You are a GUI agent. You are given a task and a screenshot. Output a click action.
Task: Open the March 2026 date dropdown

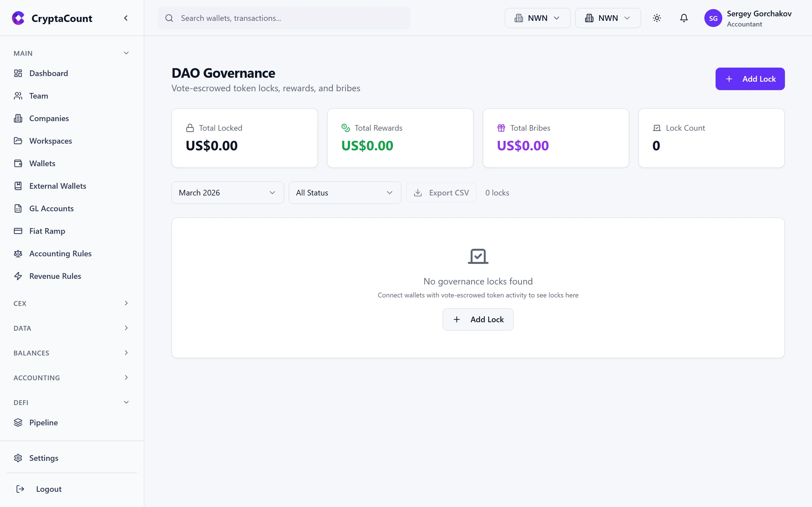227,192
